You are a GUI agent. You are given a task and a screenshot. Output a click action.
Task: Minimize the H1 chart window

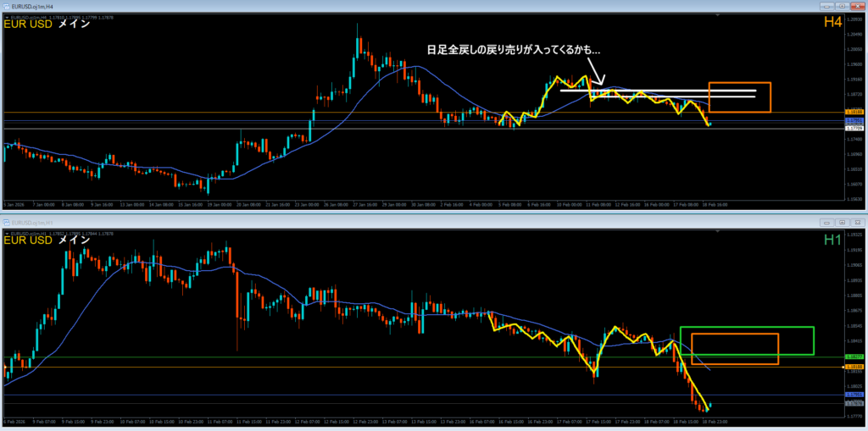coord(828,222)
